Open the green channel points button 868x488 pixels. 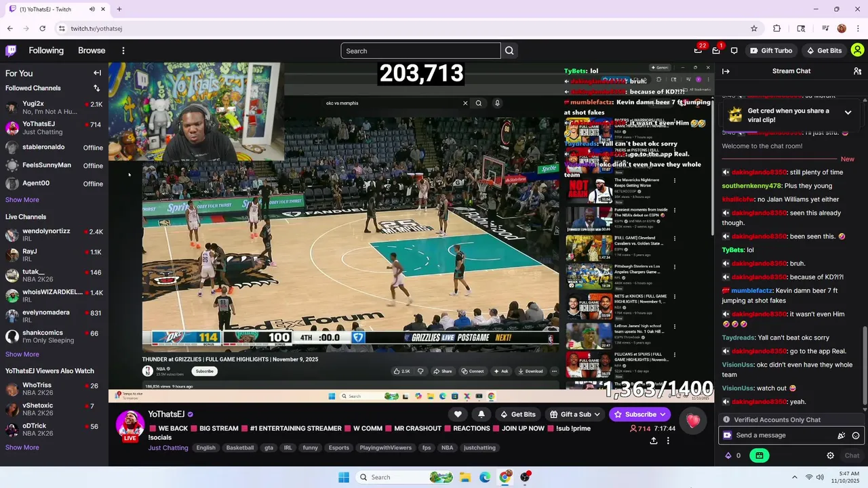pos(759,455)
